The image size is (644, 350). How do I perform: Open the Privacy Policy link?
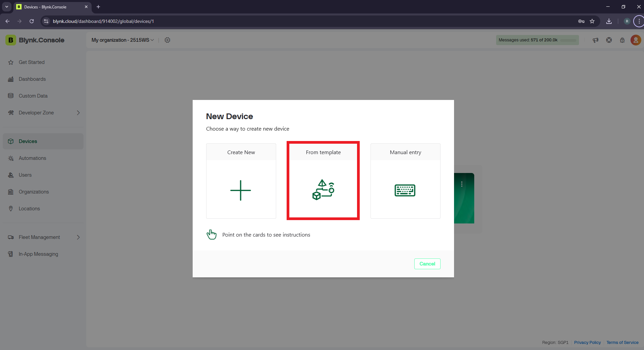587,342
